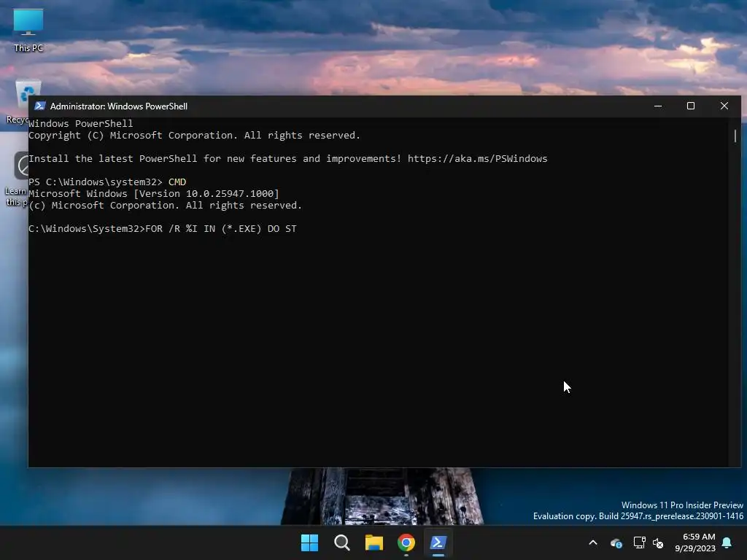Viewport: 747px width, 560px height.
Task: Select the Recycle Bin desktop icon
Action: tap(18, 102)
